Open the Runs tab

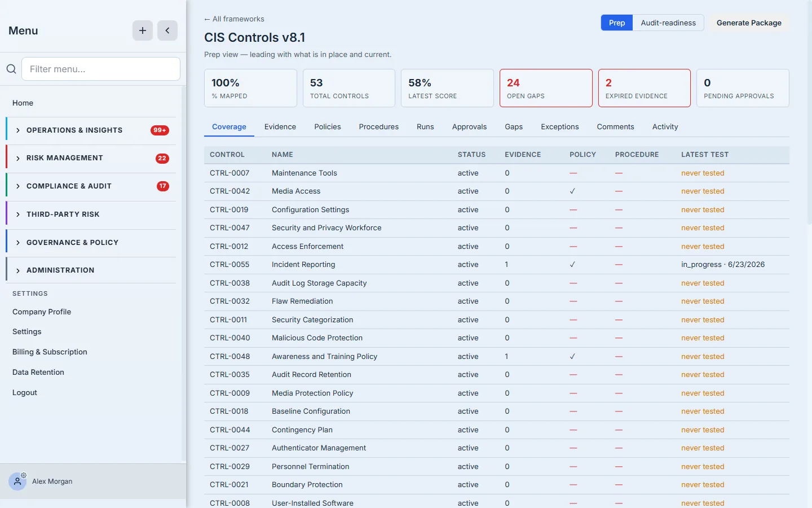pyautogui.click(x=425, y=127)
